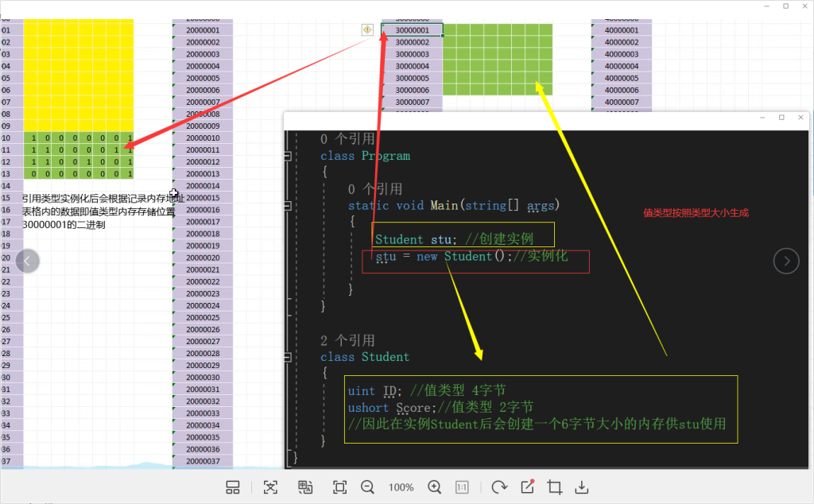Click the yellow diamond warning tag icon
This screenshot has width=814, height=504.
tap(367, 30)
